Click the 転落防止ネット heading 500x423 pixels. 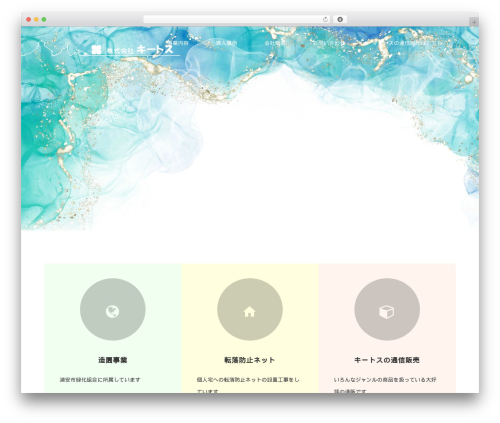250,360
